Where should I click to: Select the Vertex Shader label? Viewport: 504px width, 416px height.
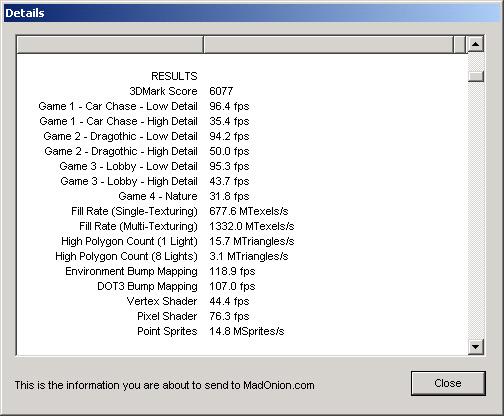point(162,301)
